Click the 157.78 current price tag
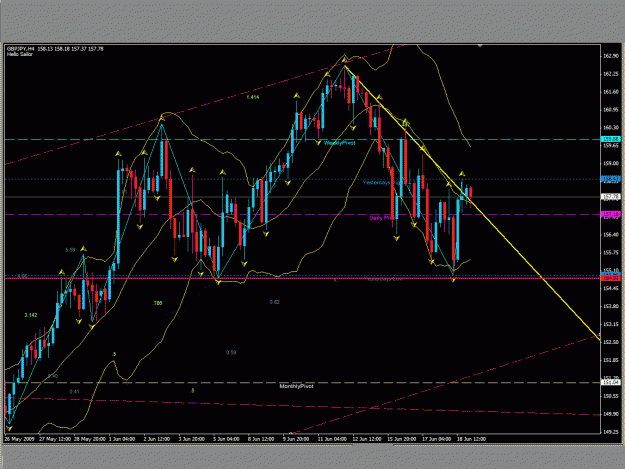 (x=611, y=196)
